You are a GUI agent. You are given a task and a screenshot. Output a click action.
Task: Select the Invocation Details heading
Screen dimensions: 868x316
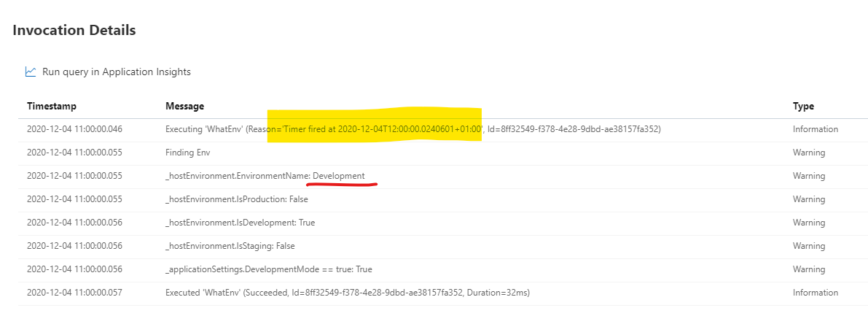coord(74,31)
